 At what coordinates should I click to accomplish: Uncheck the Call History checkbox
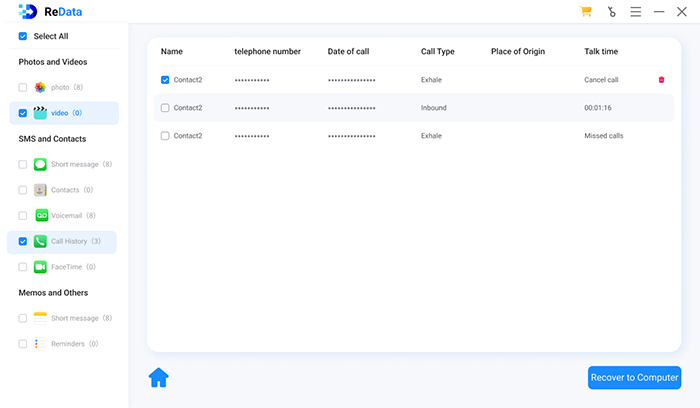pos(23,241)
